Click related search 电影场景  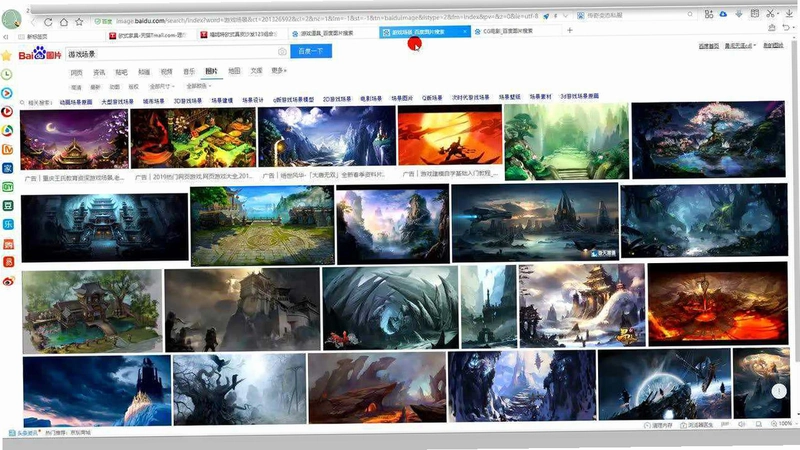point(371,98)
